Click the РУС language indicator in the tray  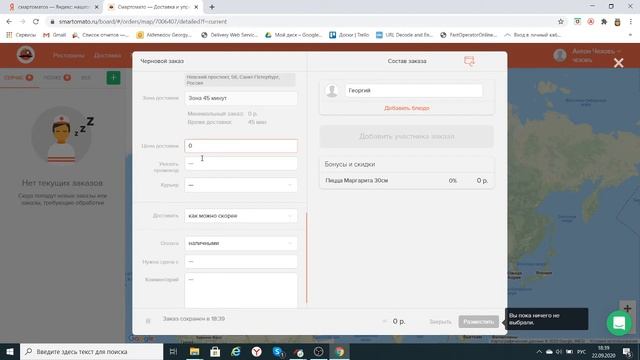[x=582, y=352]
